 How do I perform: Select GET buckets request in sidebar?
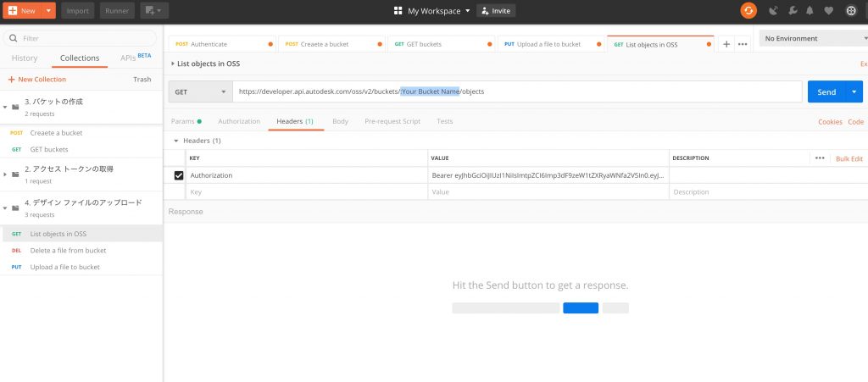click(81, 149)
